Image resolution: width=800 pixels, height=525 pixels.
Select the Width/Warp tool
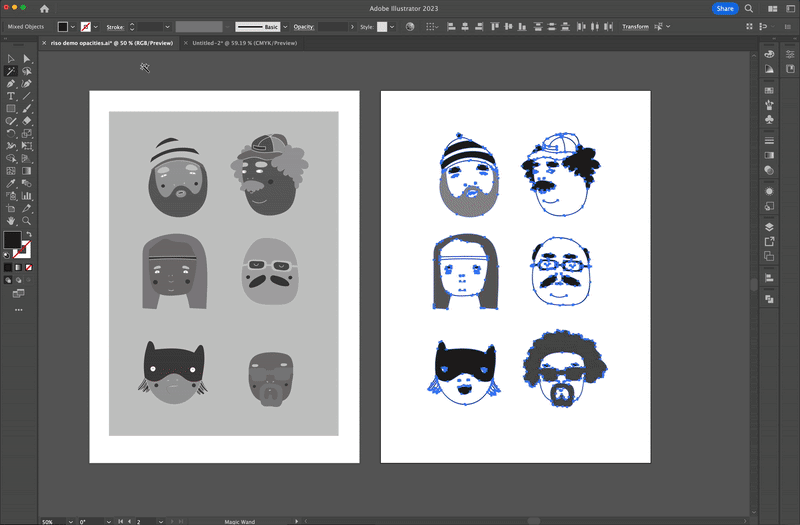[11, 146]
